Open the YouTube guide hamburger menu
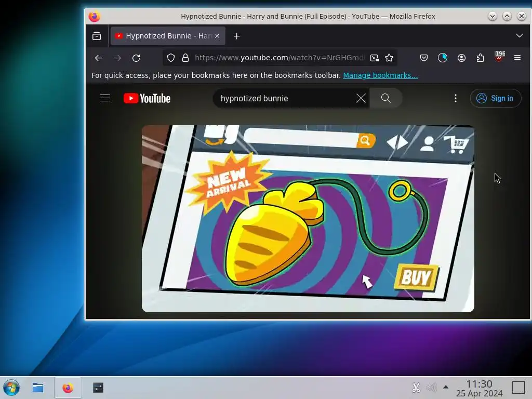 tap(105, 98)
